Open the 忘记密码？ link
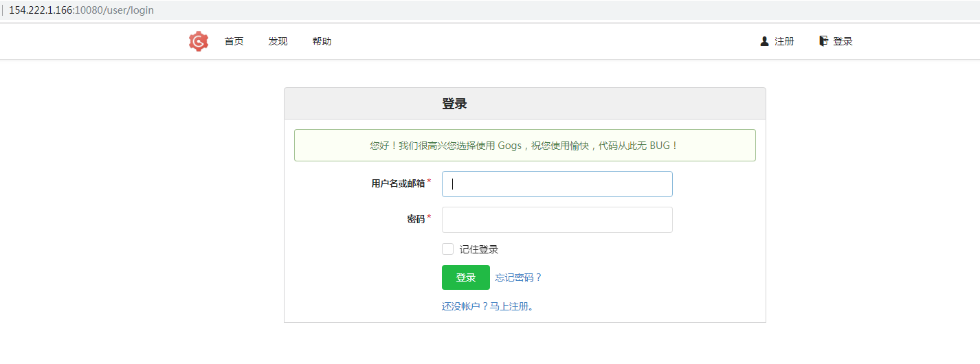Viewport: 980px width, 364px height. pos(519,277)
